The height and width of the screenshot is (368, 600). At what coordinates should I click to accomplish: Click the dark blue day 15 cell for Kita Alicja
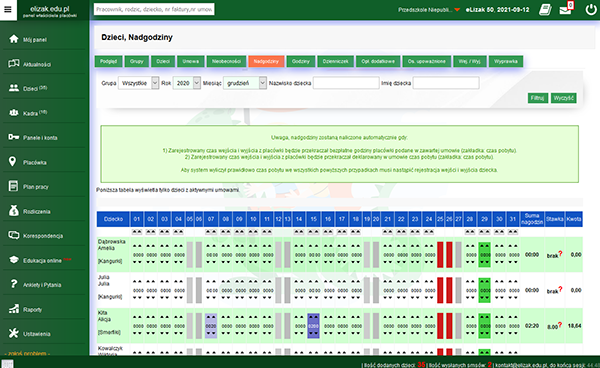(313, 326)
